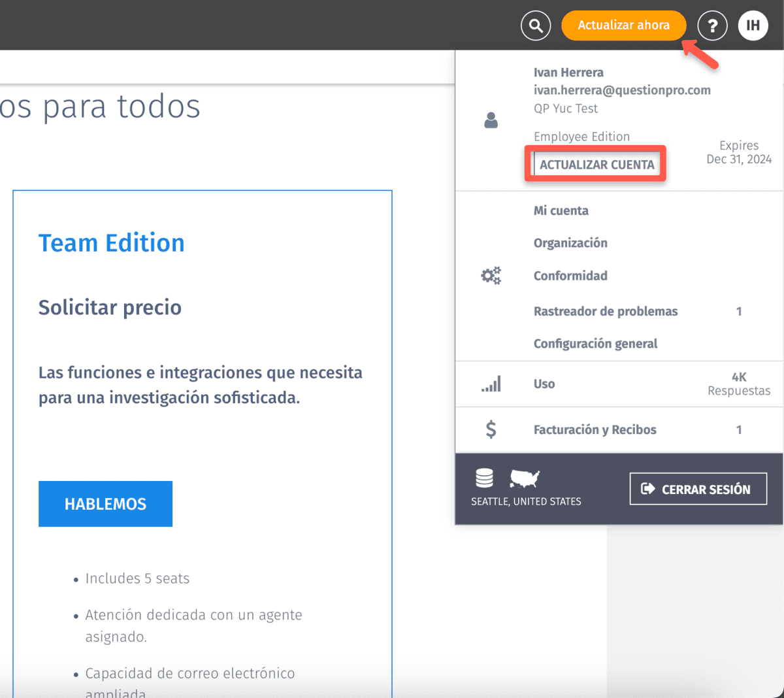Click the Solicitar precio text
Screen dimensions: 784x698
coord(110,307)
